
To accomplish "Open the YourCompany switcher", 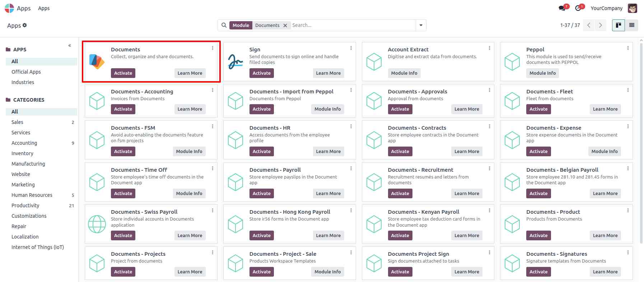I will coord(606,8).
